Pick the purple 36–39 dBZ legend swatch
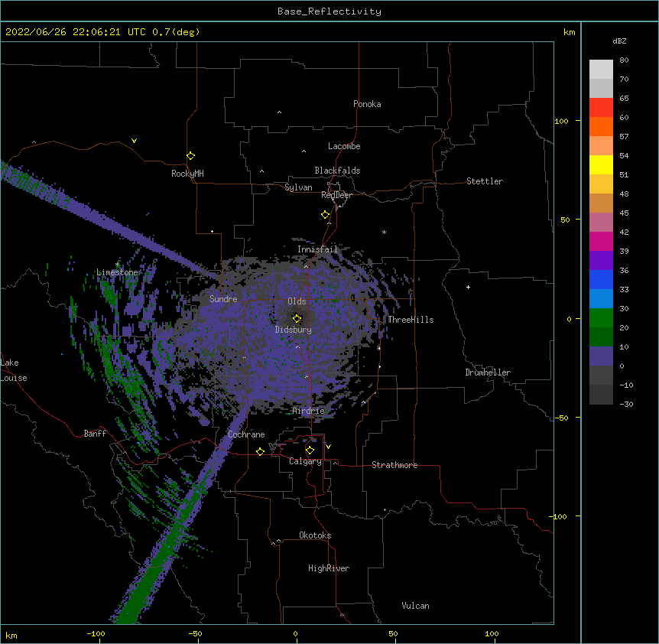 (601, 261)
